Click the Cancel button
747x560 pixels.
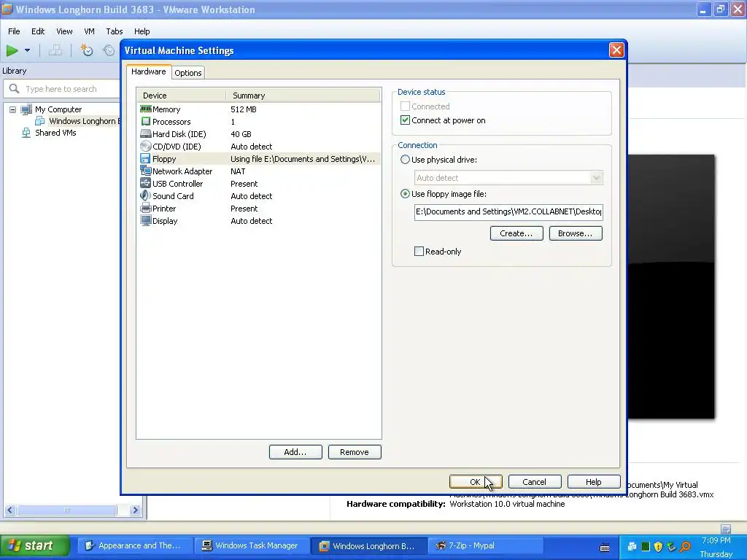pos(535,482)
